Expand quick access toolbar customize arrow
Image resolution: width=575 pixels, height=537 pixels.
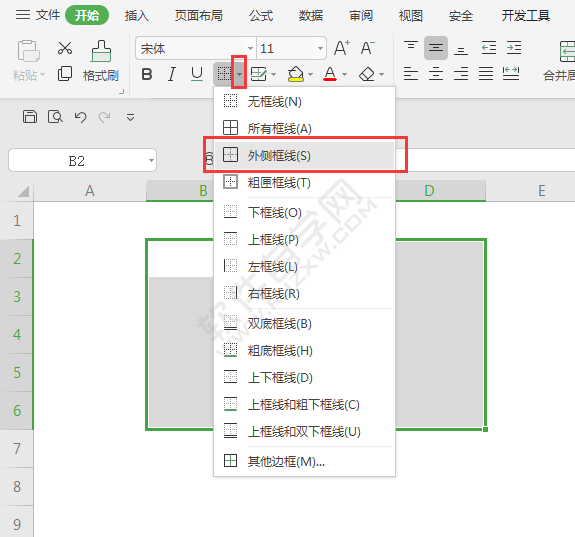130,117
